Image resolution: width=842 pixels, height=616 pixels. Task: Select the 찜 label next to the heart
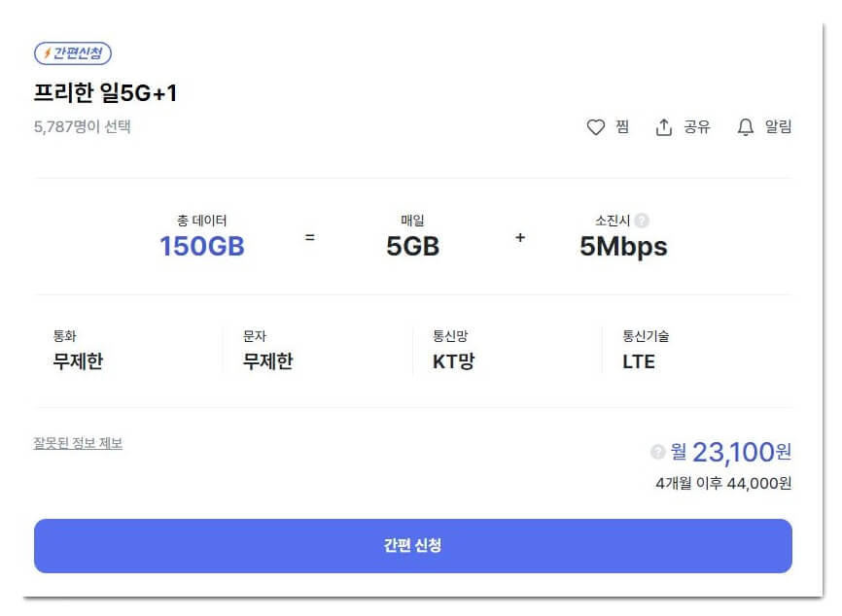[620, 126]
